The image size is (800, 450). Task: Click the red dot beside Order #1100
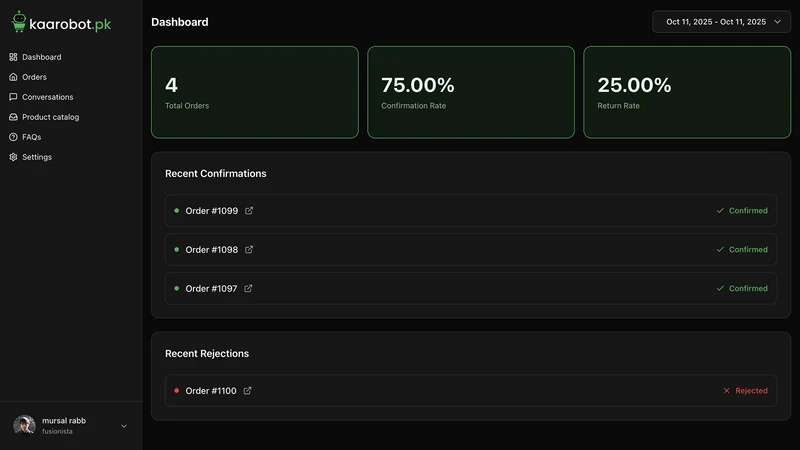pyautogui.click(x=177, y=390)
